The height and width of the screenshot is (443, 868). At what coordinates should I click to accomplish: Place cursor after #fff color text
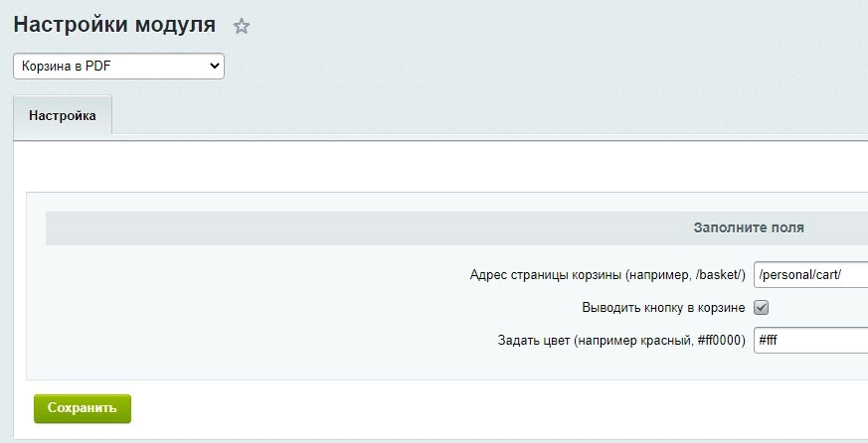point(779,340)
